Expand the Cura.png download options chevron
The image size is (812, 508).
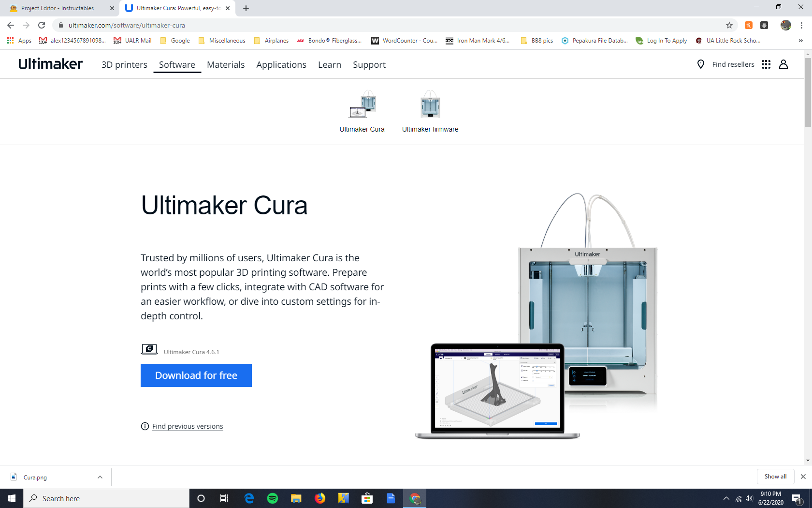tap(100, 477)
